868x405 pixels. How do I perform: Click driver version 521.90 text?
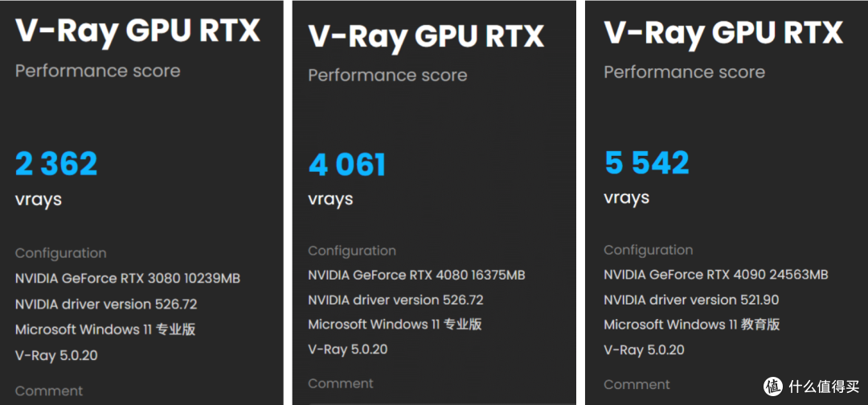pos(691,300)
